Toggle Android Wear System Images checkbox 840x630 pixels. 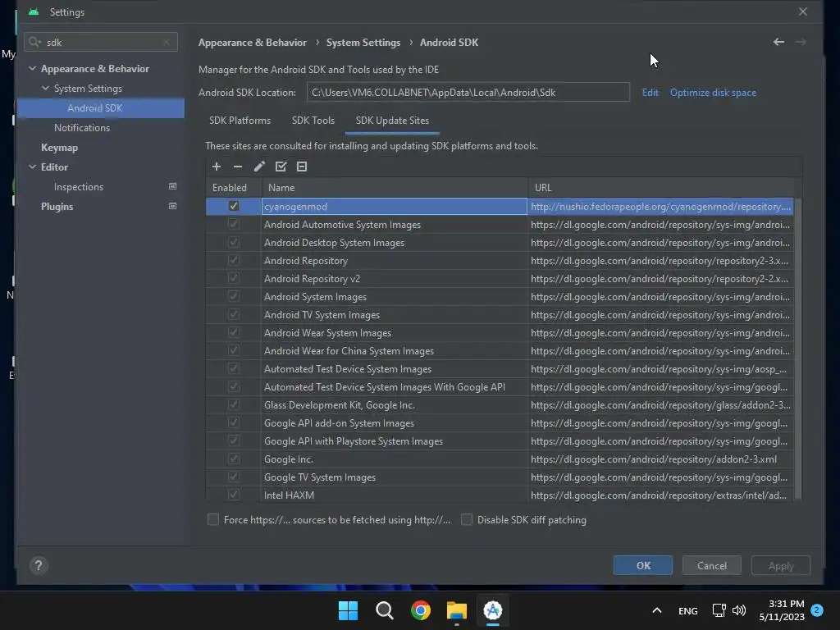point(234,332)
